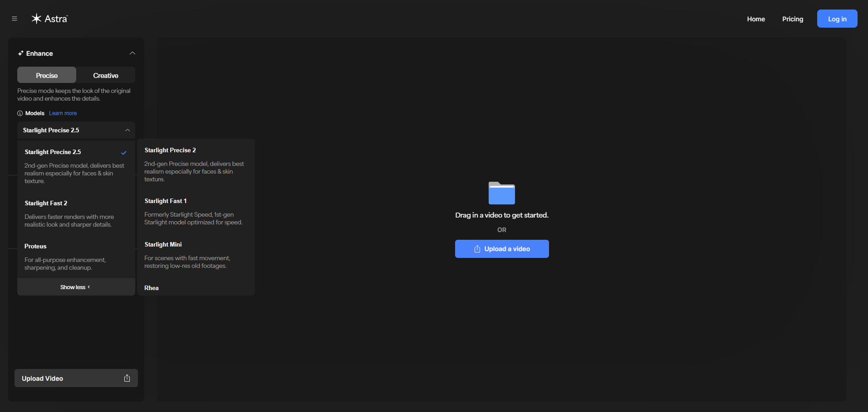Collapse the Enhance panel chevron
Image resolution: width=868 pixels, height=412 pixels.
tap(132, 53)
